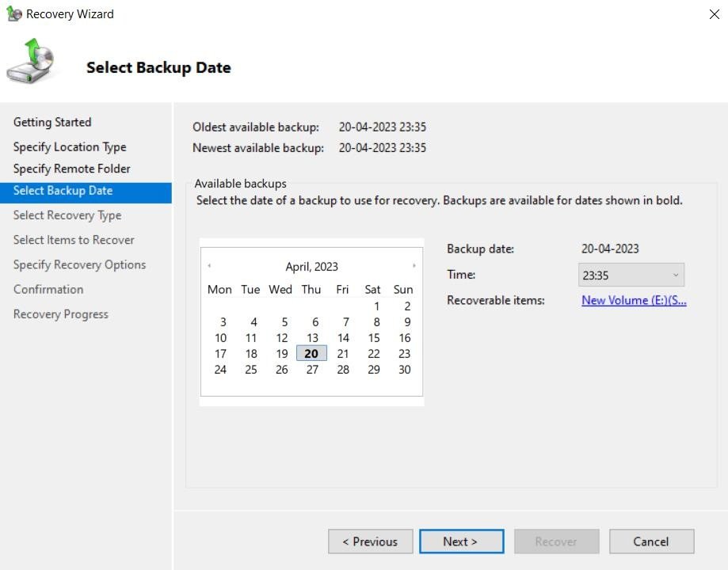Select date 15 in calendar
The image size is (728, 570).
pos(374,338)
